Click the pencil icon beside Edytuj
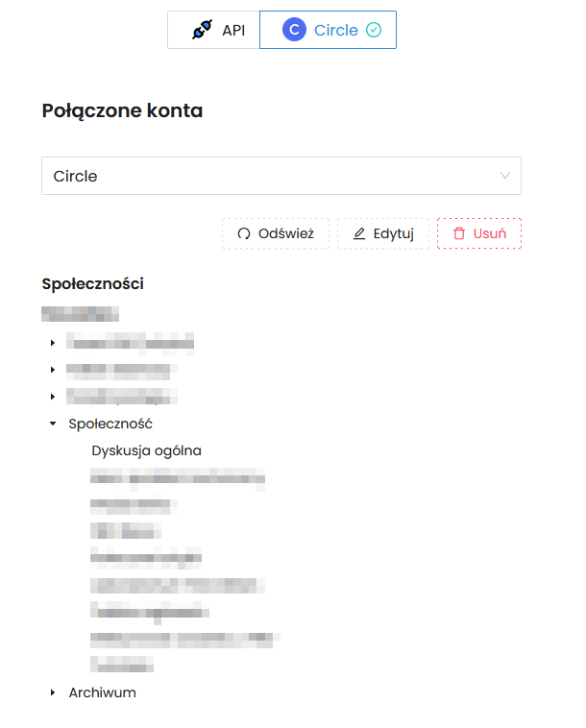 359,233
